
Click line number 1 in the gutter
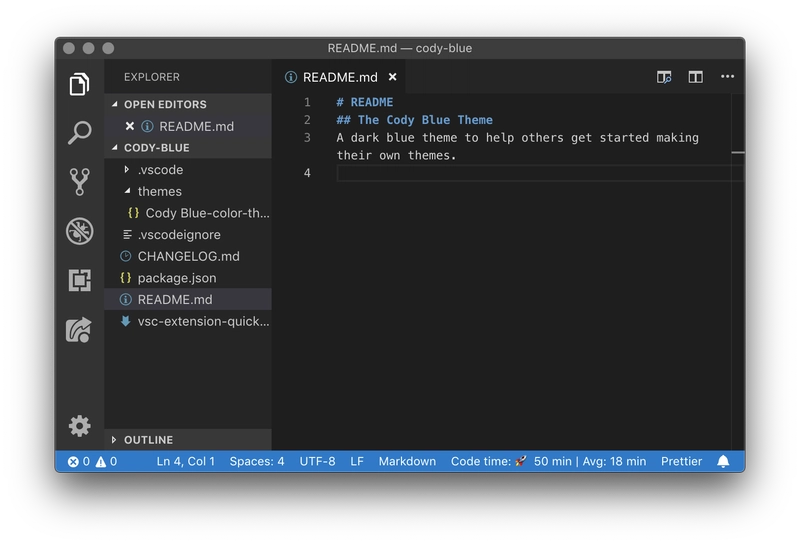click(307, 102)
